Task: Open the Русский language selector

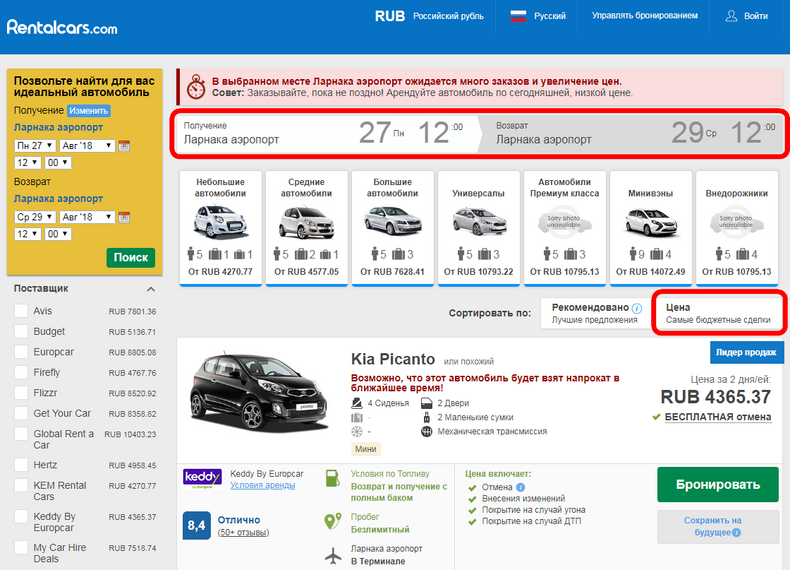Action: (x=538, y=16)
